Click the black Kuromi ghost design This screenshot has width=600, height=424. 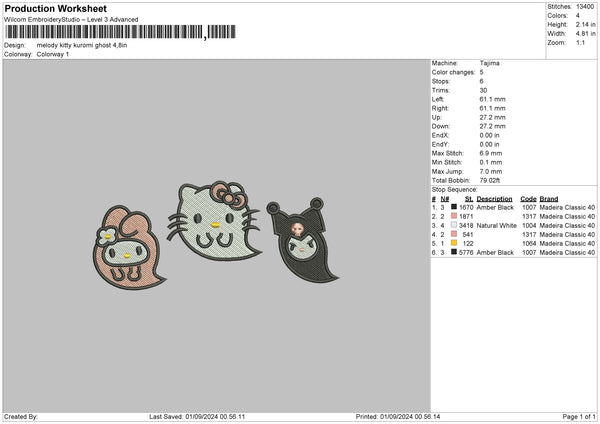(x=302, y=240)
